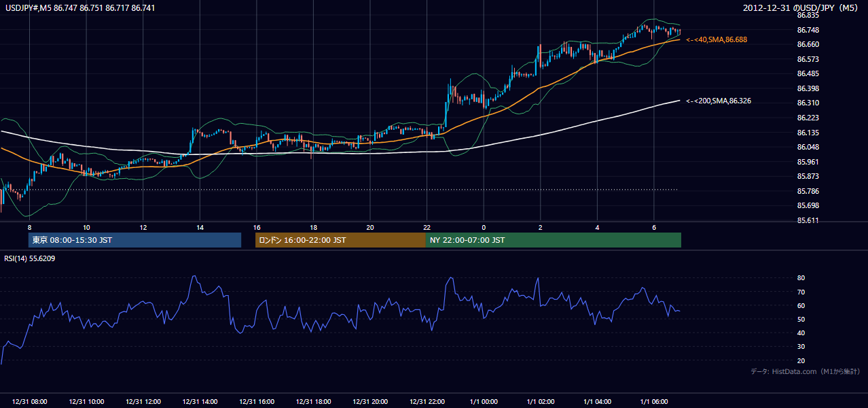Click hour tick 14 under price chart
This screenshot has width=868, height=408.
coord(200,227)
